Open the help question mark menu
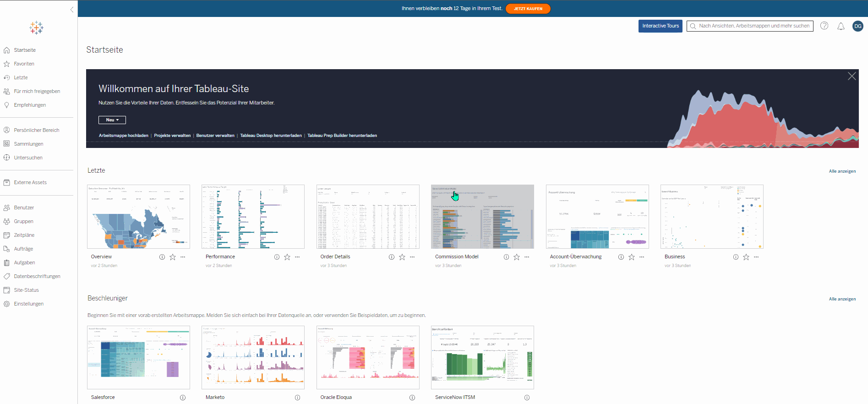The height and width of the screenshot is (404, 868). (824, 26)
